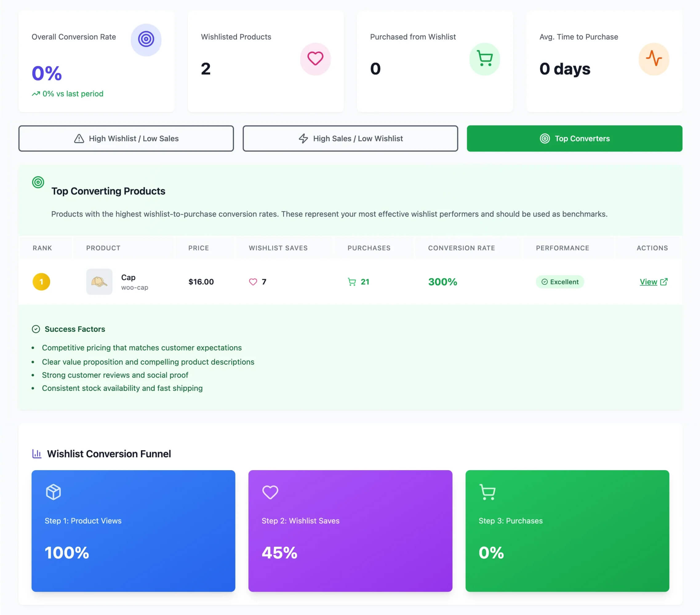Click the gold rank 1 badge
The height and width of the screenshot is (615, 700).
point(42,282)
